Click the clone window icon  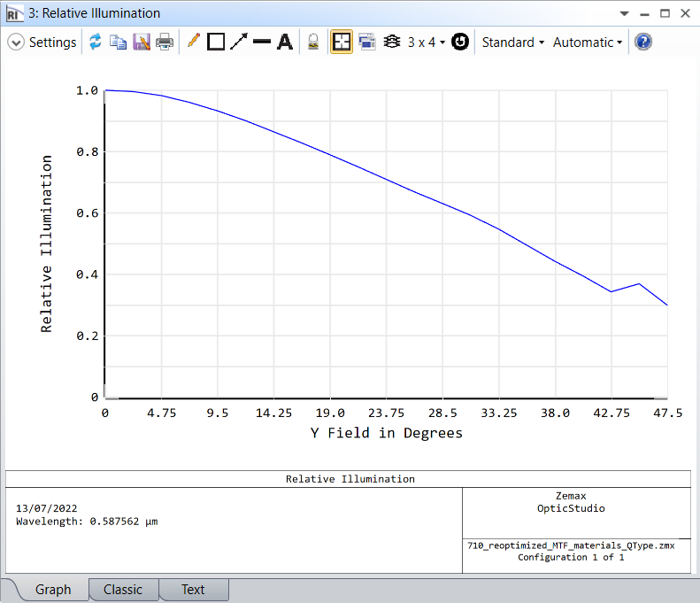click(366, 43)
